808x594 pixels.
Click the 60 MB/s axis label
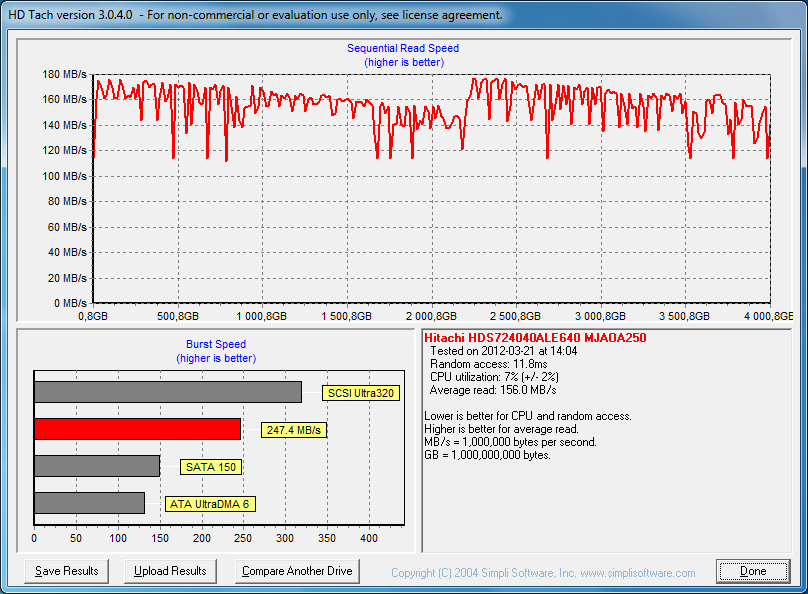click(x=68, y=227)
